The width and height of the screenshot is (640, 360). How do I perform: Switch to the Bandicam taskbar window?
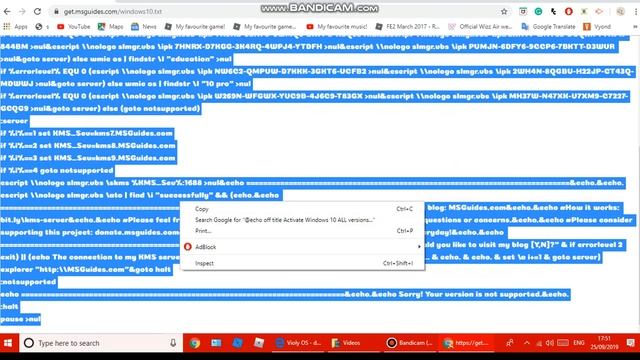pyautogui.click(x=410, y=343)
